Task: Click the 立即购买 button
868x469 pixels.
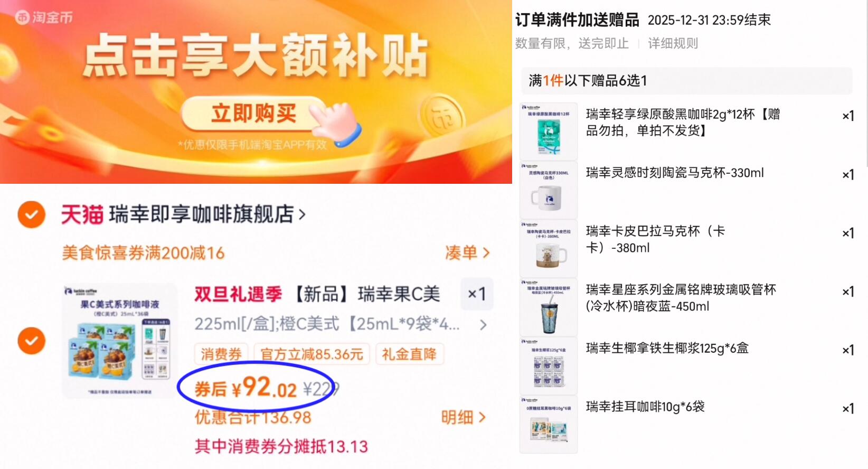Action: 254,114
